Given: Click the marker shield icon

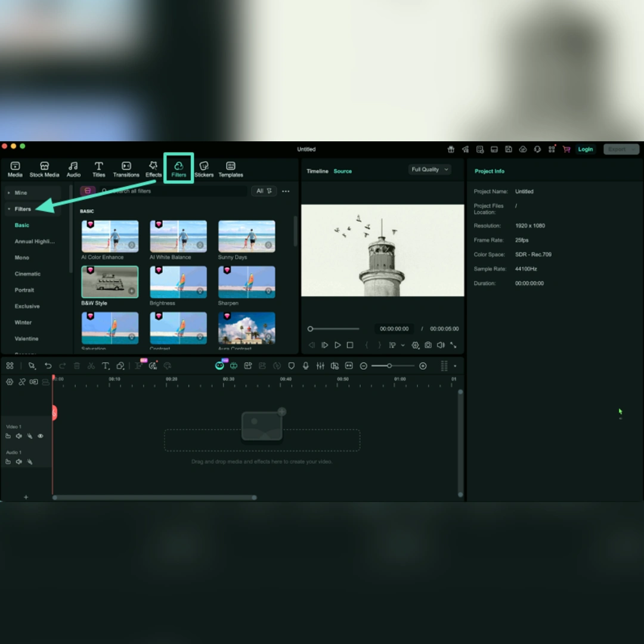Looking at the screenshot, I should [291, 366].
